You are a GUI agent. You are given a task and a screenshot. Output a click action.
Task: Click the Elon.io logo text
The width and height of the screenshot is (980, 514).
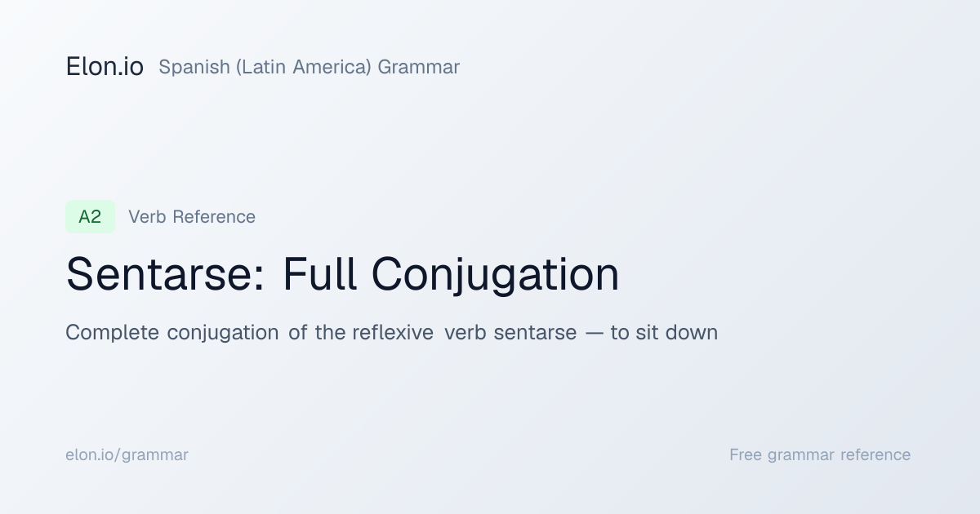pyautogui.click(x=105, y=67)
